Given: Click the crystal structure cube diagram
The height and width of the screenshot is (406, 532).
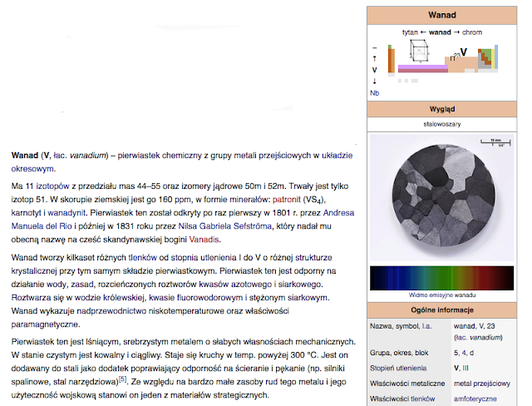Looking at the screenshot, I should pos(419,52).
